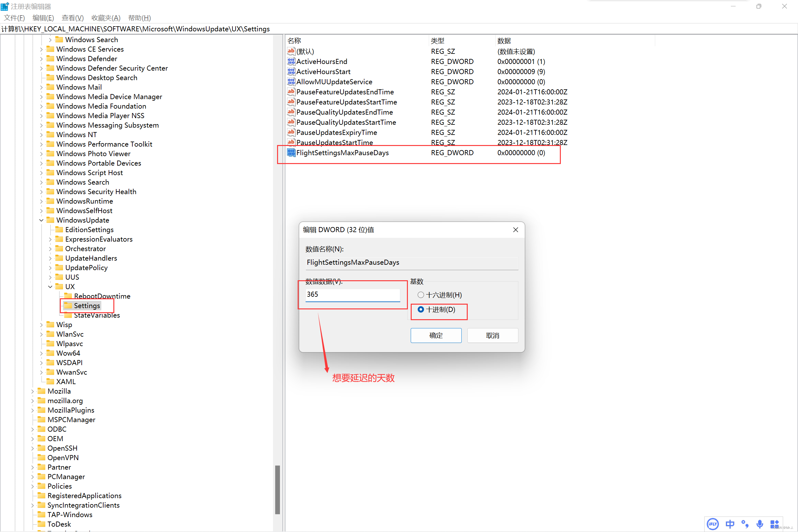Collapse the WindowsUpdate tree node
Viewport: 798px width, 532px height.
pos(41,220)
